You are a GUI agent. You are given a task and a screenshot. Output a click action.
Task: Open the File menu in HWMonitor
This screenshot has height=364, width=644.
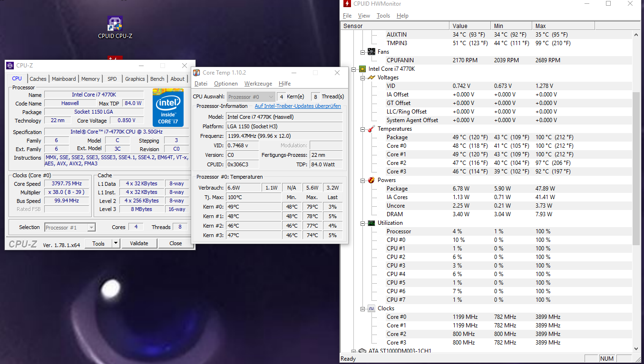(347, 16)
